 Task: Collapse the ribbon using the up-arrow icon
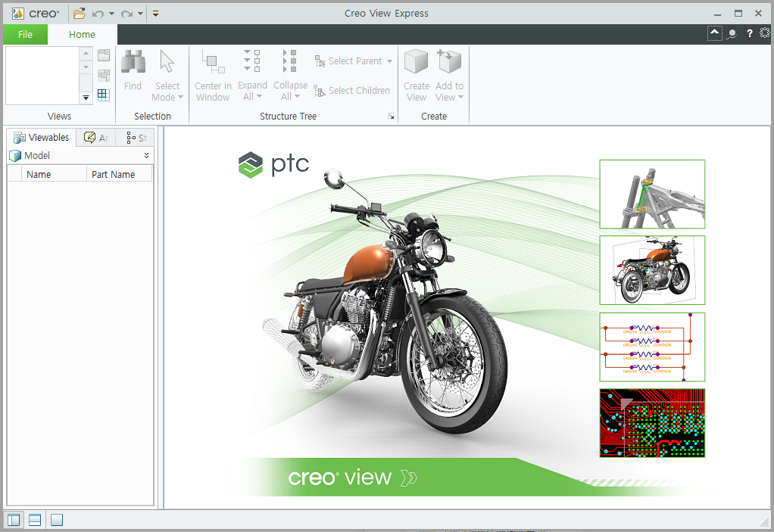(x=714, y=33)
